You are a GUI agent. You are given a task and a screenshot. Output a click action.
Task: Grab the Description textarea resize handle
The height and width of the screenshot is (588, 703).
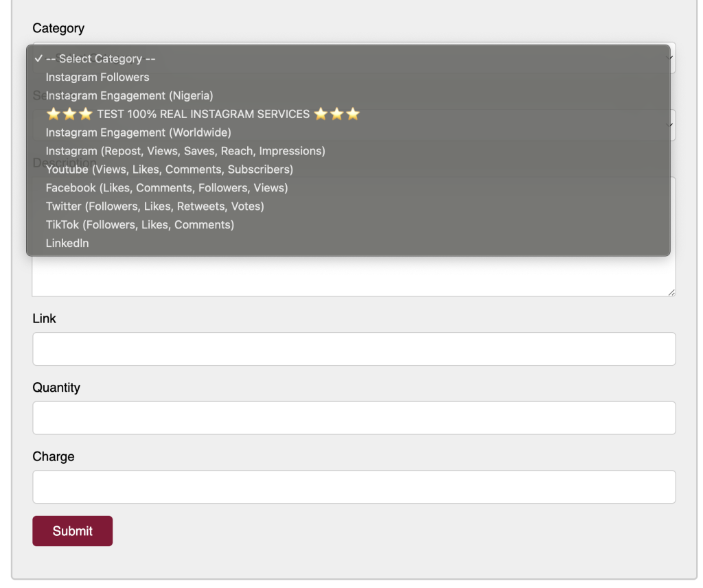point(671,292)
